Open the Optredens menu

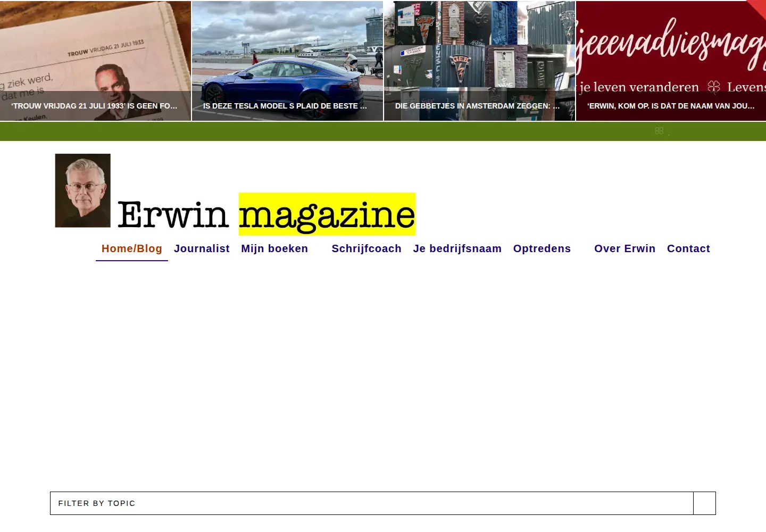point(542,248)
